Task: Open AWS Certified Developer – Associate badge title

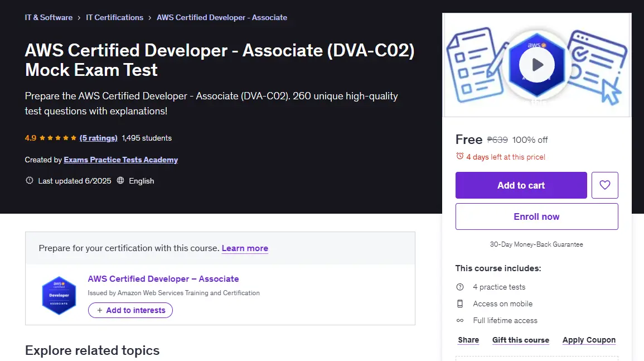Action: [163, 279]
